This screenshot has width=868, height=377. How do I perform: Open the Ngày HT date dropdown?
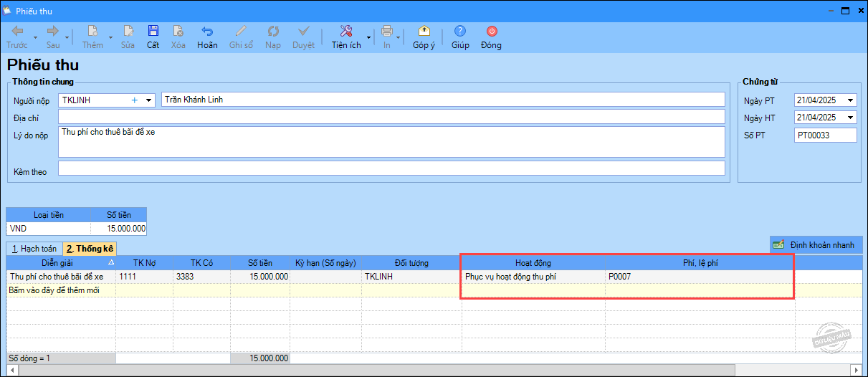click(x=851, y=118)
